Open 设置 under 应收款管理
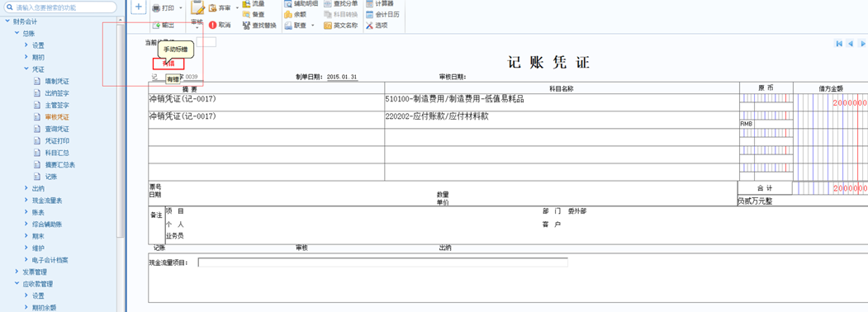The image size is (868, 312). point(38,296)
